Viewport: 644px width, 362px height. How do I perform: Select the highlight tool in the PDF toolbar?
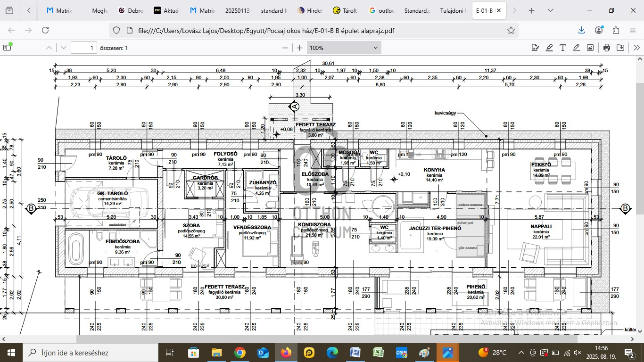pos(549,48)
